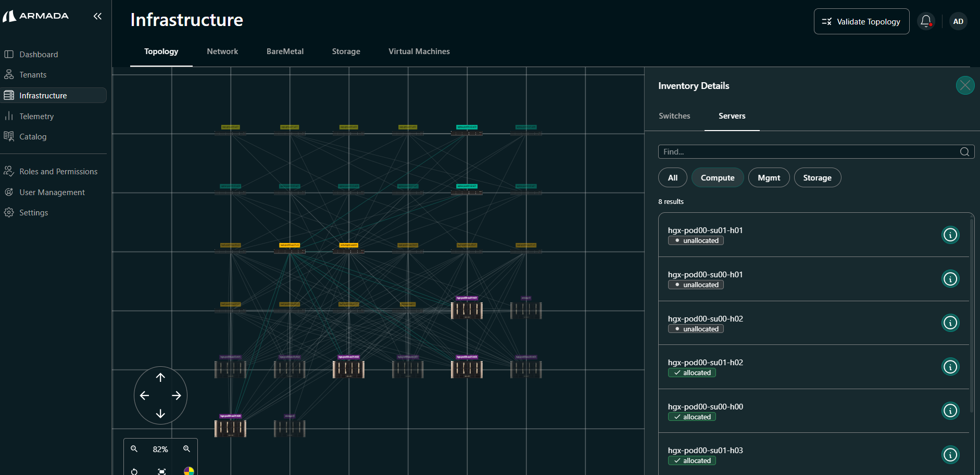Zoom out of the topology view
The image size is (980, 475).
134,449
